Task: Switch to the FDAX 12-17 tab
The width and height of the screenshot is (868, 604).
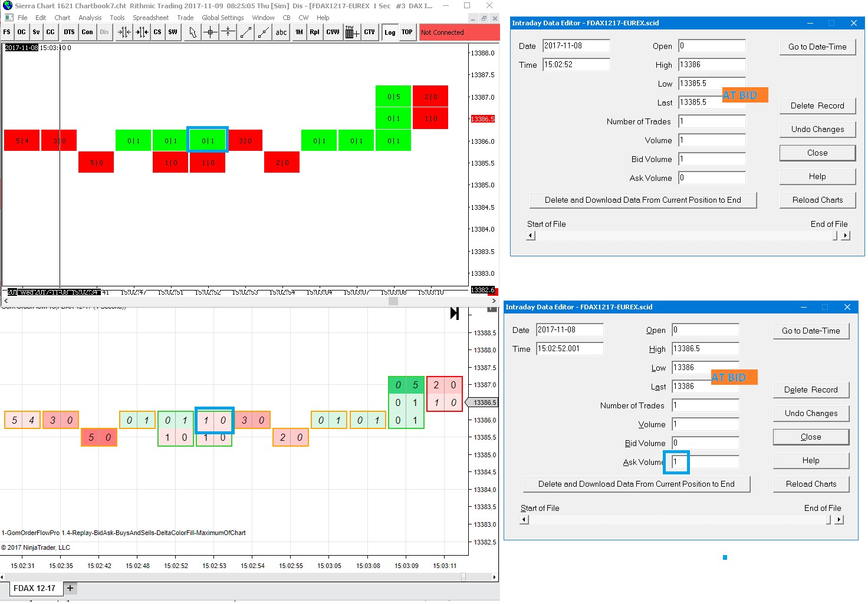Action: tap(34, 588)
